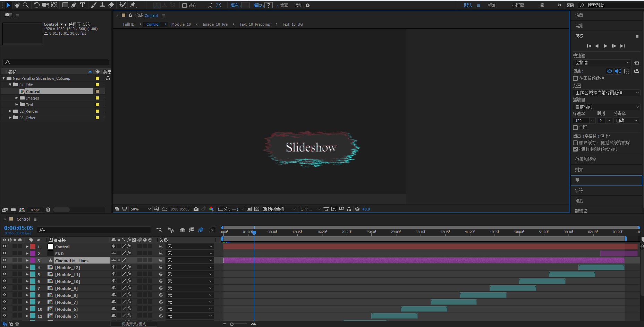Open show channel RGB color button
644x327 pixels.
(211, 209)
